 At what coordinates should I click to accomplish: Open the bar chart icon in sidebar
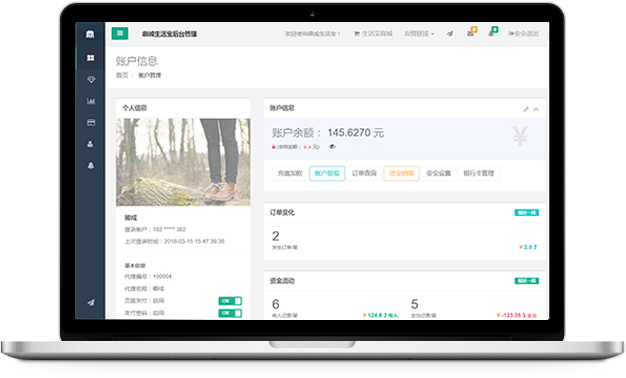[x=91, y=101]
